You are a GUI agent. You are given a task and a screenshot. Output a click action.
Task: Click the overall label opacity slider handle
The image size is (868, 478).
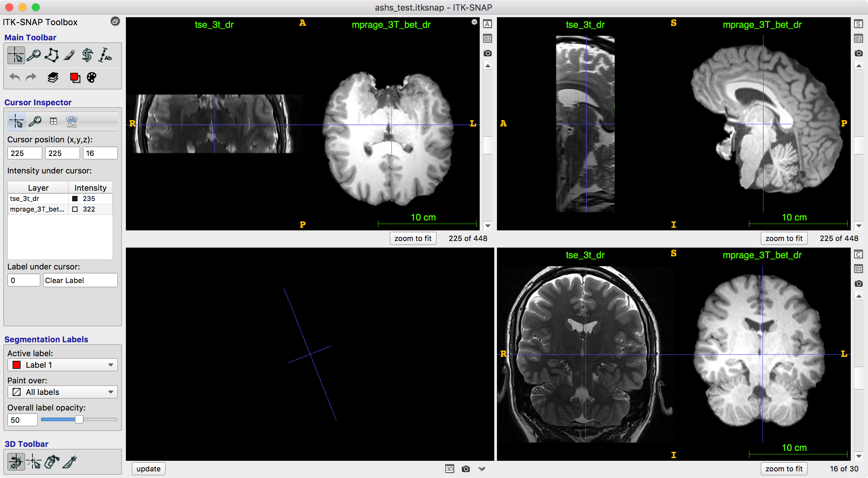[x=79, y=420]
